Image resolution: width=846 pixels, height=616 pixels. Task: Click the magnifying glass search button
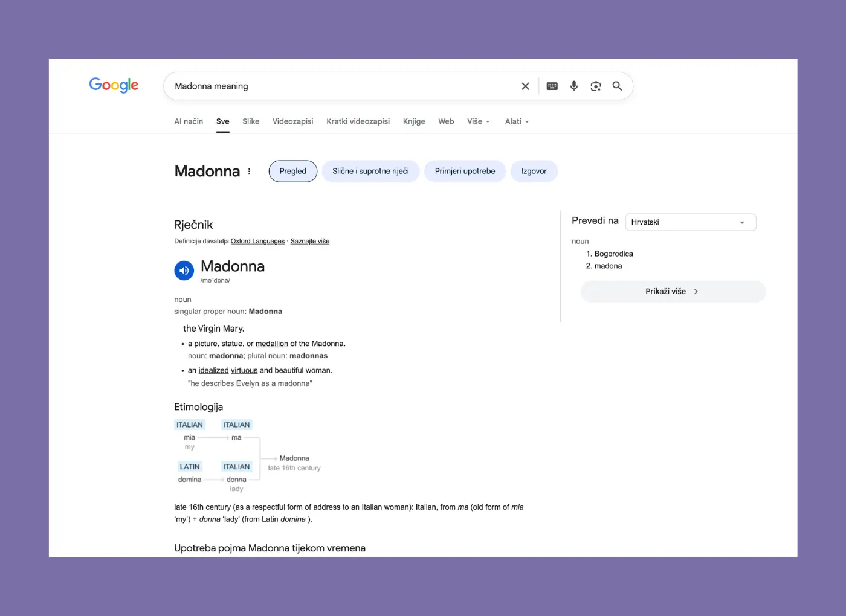coord(617,86)
